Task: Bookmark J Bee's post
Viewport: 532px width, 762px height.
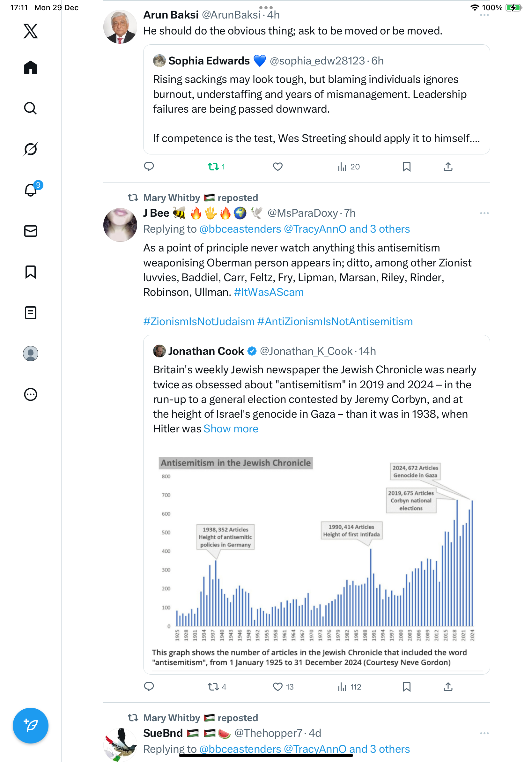Action: click(x=406, y=687)
